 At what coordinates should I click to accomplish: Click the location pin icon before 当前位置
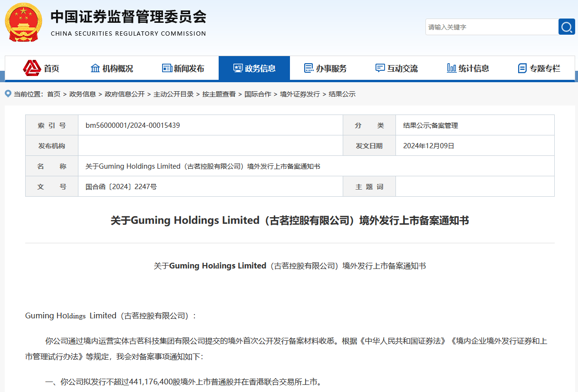click(9, 94)
